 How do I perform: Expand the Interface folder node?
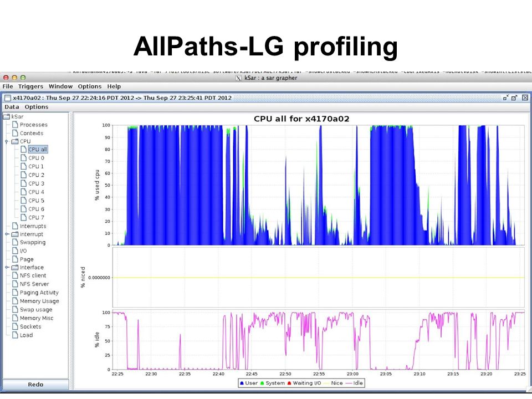(x=7, y=267)
